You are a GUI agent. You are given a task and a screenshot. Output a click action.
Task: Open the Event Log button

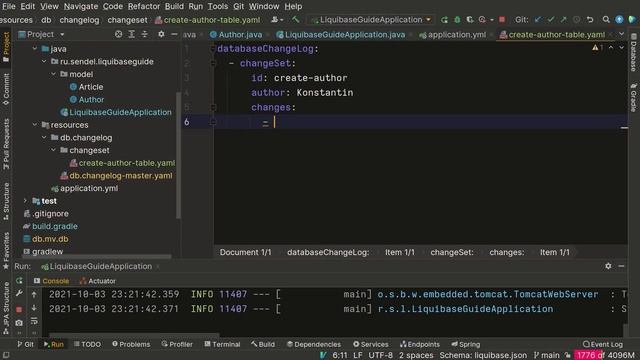602,344
